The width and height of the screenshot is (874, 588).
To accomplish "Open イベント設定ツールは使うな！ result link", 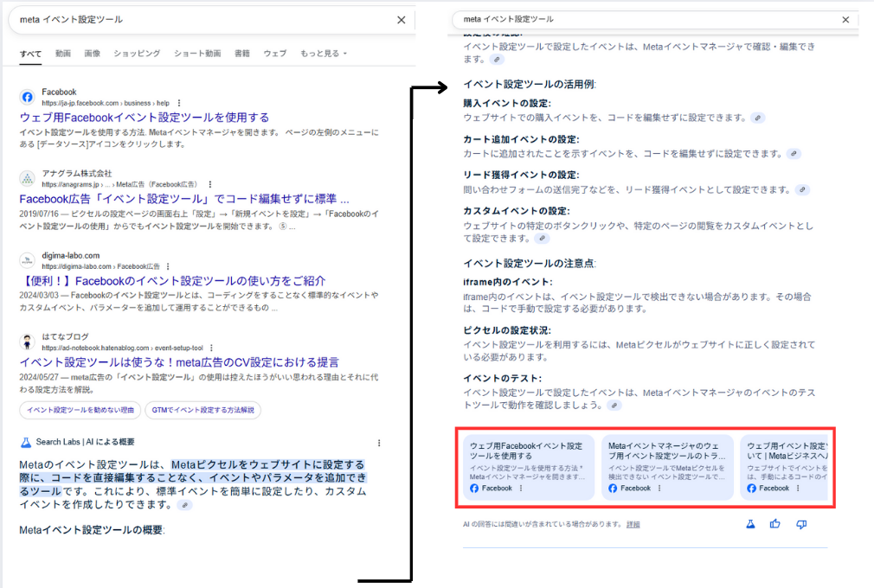I will pos(179,362).
